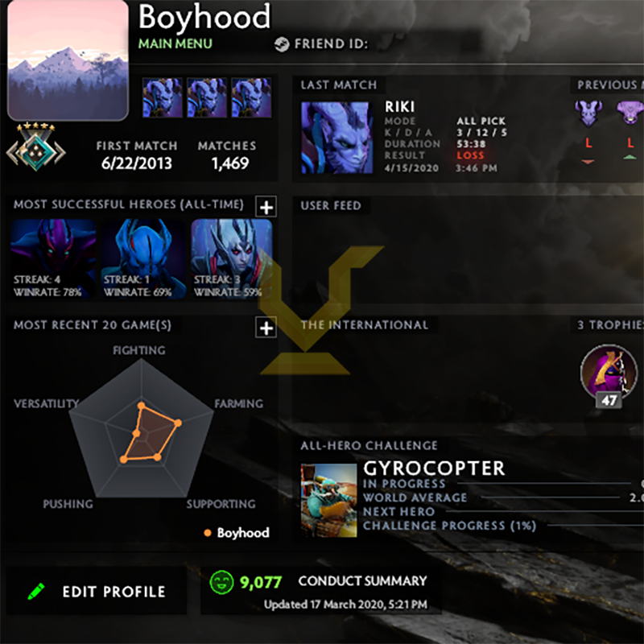This screenshot has height=644, width=644.
Task: Open the Vengeful Spirit card with 59% winrate
Action: (x=232, y=258)
